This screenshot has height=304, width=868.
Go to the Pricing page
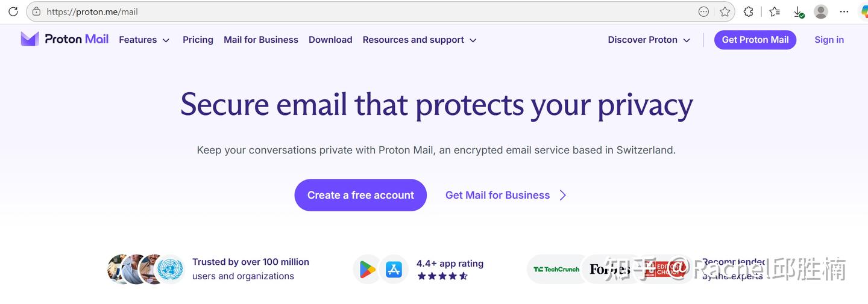(x=198, y=40)
